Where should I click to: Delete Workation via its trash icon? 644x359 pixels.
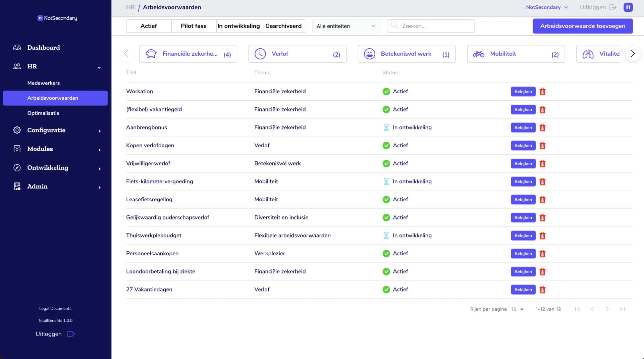click(542, 91)
